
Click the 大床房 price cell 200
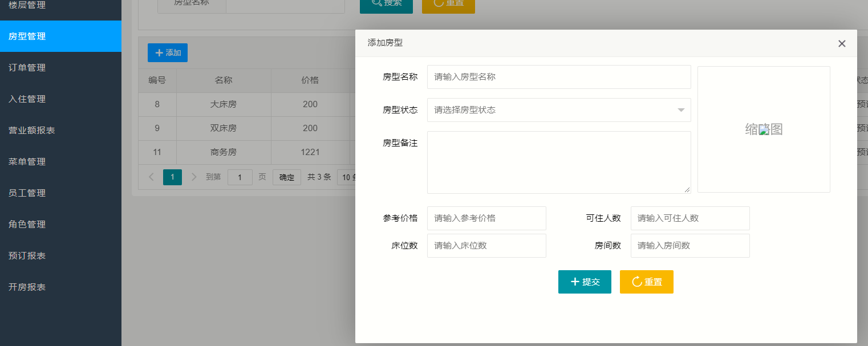click(x=310, y=104)
